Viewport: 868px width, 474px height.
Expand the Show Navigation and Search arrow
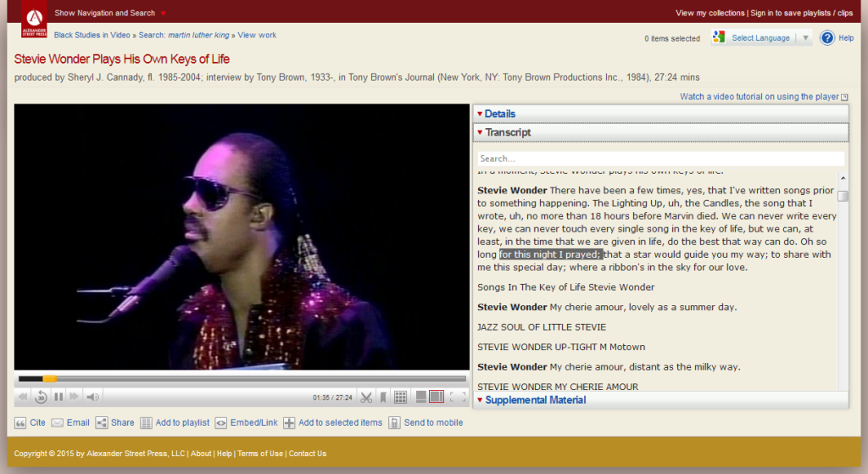pos(163,14)
